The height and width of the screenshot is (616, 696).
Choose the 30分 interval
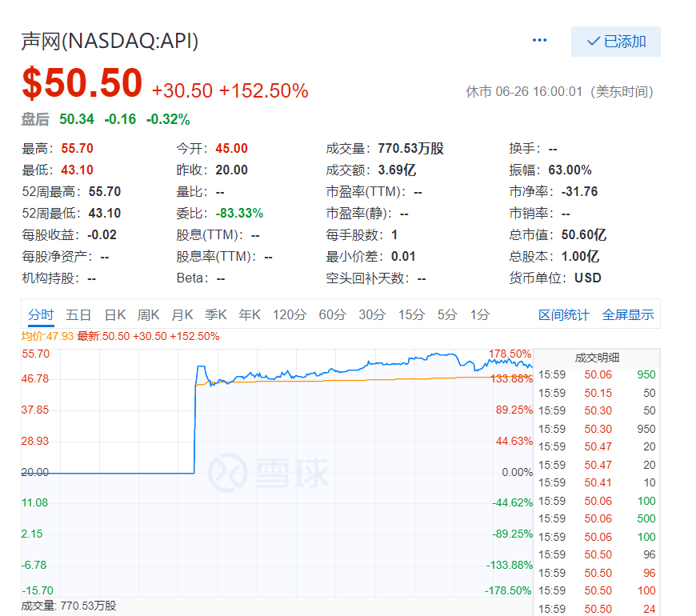coord(371,315)
